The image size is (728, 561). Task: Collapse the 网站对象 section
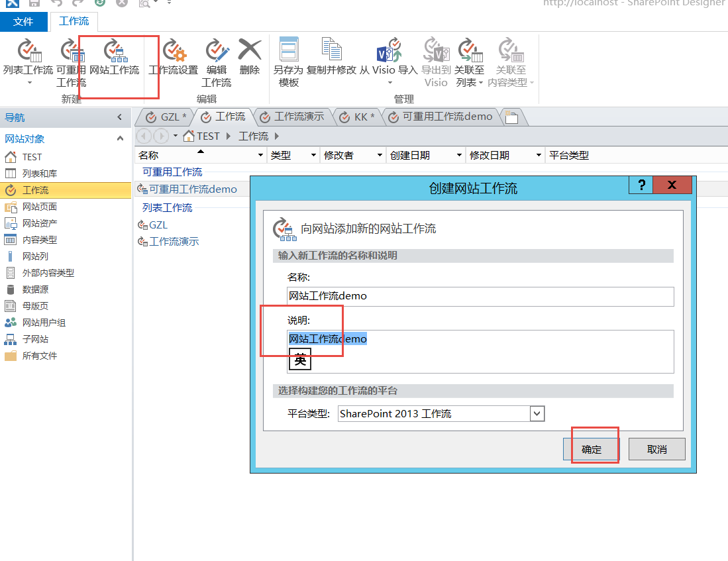click(x=120, y=138)
